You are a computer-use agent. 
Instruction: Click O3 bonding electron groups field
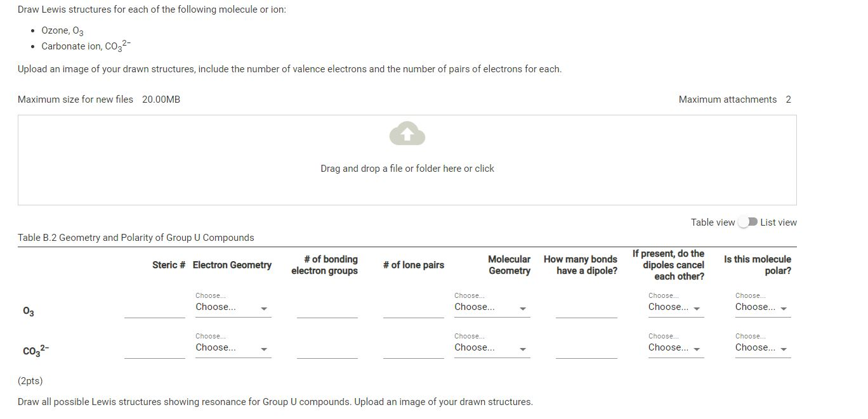pyautogui.click(x=327, y=310)
